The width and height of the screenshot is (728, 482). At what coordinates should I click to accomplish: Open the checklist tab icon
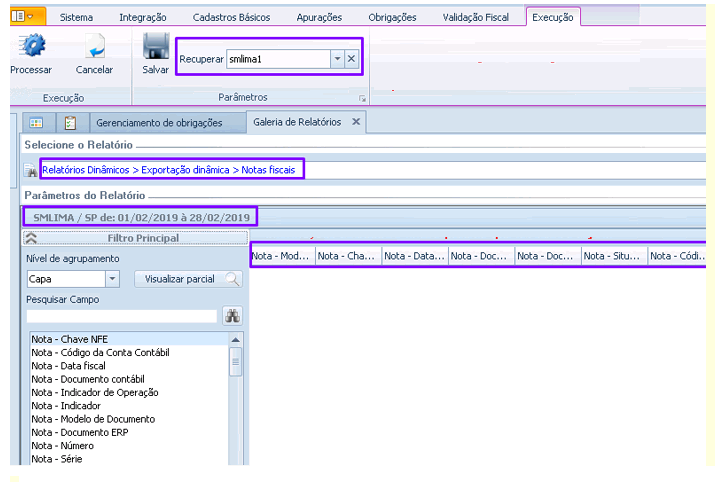click(x=70, y=123)
